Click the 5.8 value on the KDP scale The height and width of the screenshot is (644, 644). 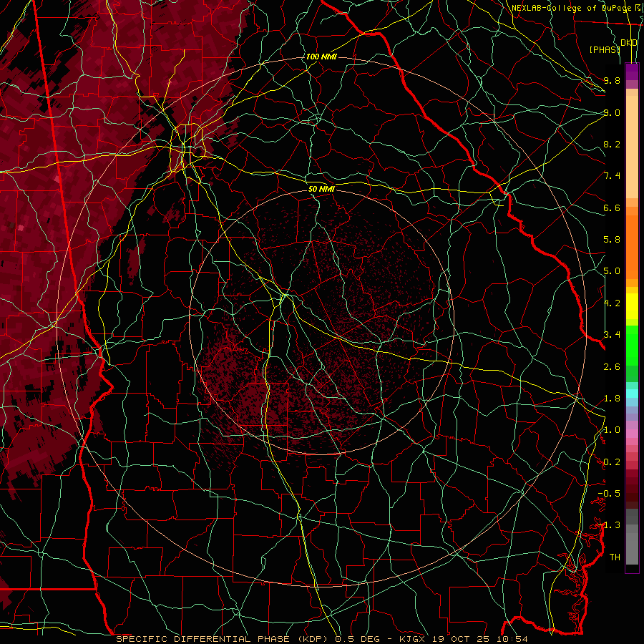click(612, 240)
